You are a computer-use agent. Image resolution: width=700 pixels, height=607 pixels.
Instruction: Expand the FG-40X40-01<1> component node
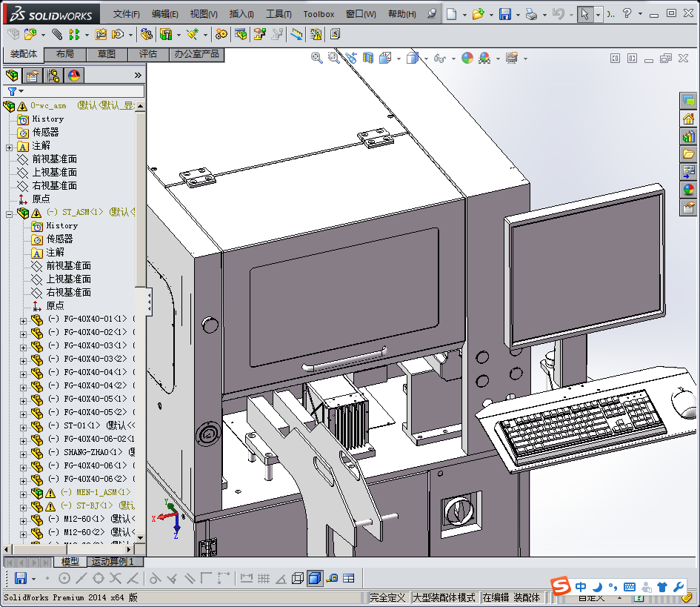tap(23, 320)
